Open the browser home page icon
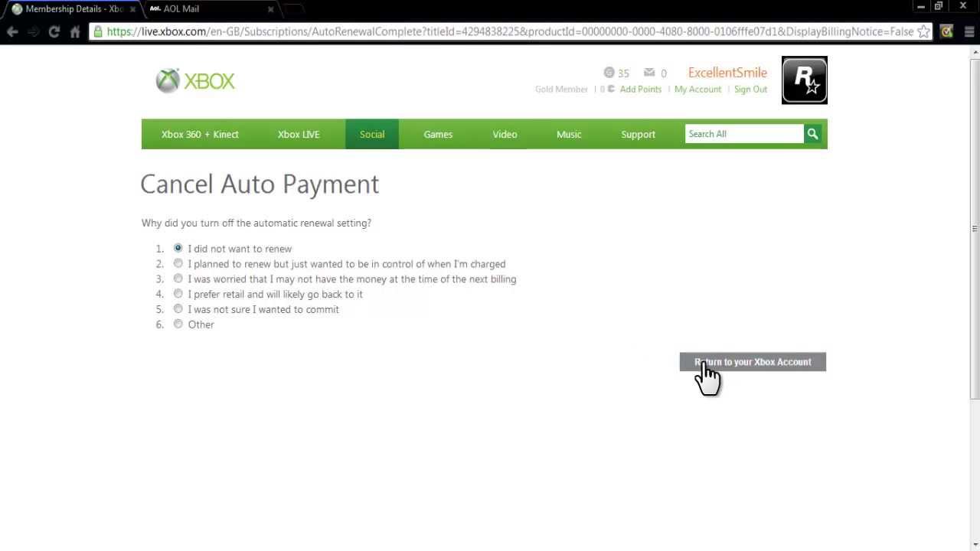This screenshot has height=551, width=980. coord(75,31)
